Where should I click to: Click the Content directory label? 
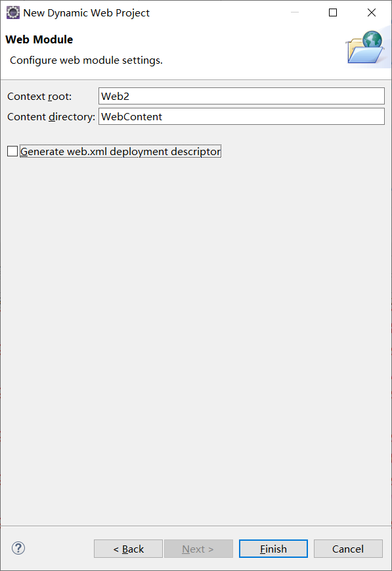tap(51, 117)
